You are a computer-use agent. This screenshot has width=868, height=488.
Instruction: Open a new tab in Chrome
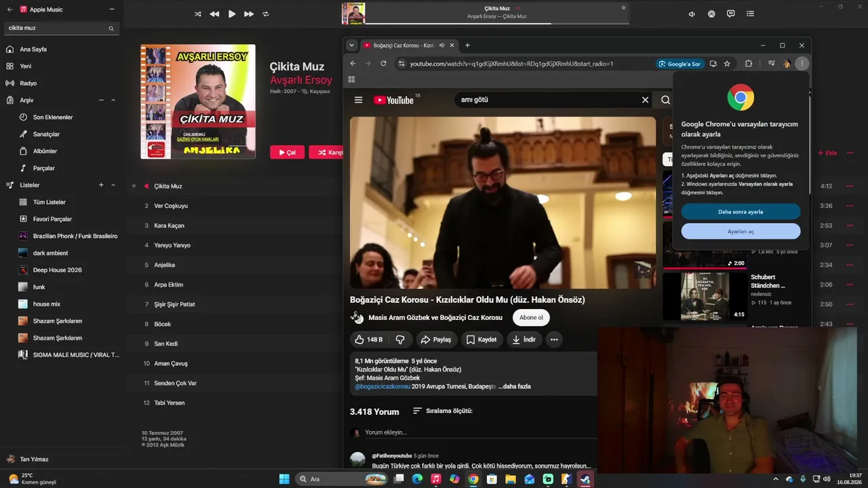[x=467, y=45]
